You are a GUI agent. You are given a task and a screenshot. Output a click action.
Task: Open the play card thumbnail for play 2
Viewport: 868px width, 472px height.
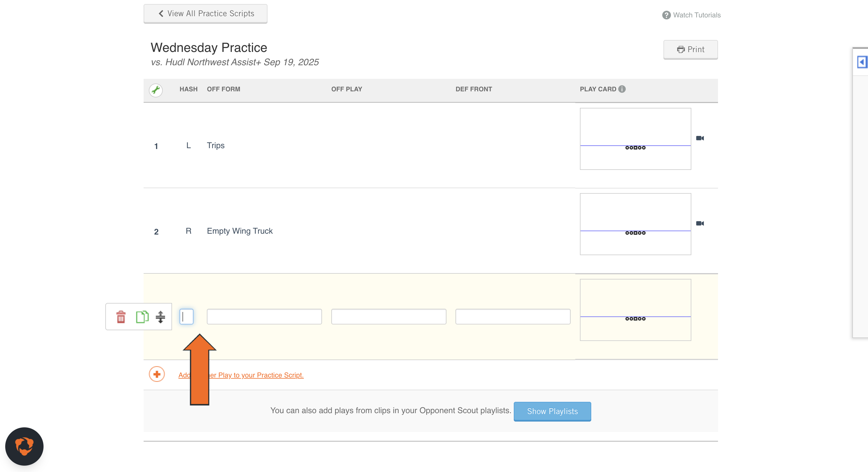click(636, 224)
